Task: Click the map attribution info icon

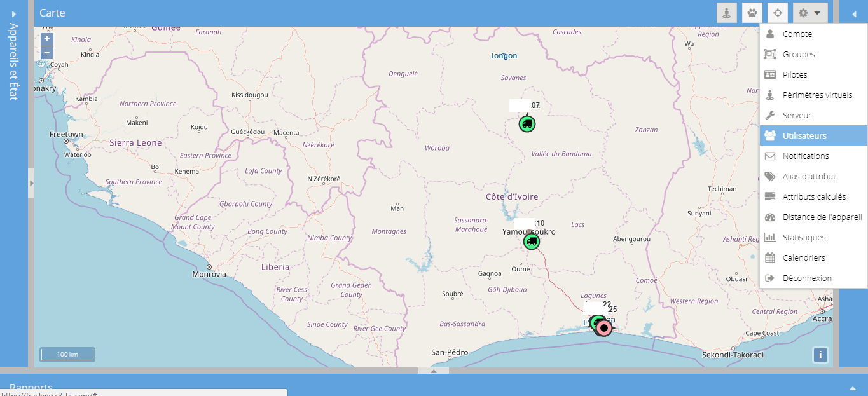Action: (820, 355)
